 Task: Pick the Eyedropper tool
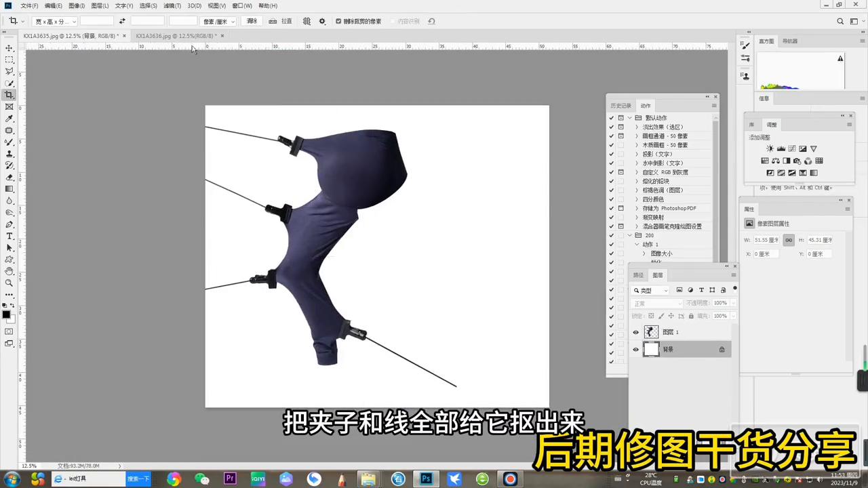pyautogui.click(x=9, y=118)
